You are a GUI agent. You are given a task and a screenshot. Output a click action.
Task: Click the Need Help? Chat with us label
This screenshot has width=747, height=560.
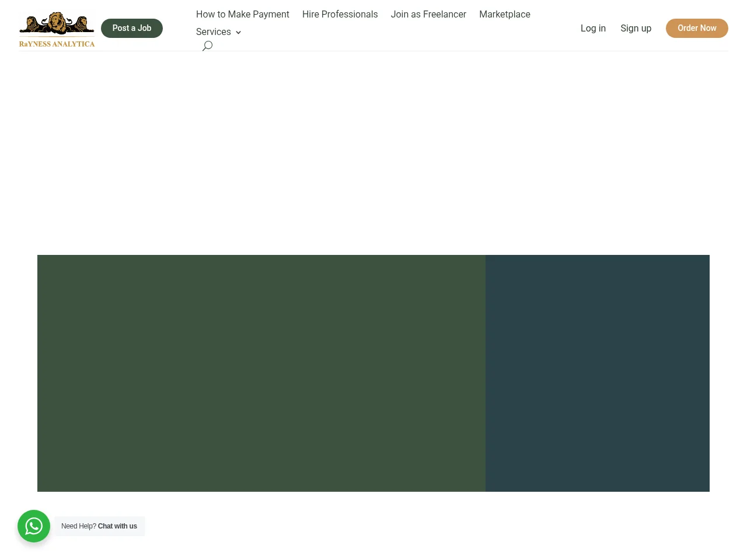(99, 526)
